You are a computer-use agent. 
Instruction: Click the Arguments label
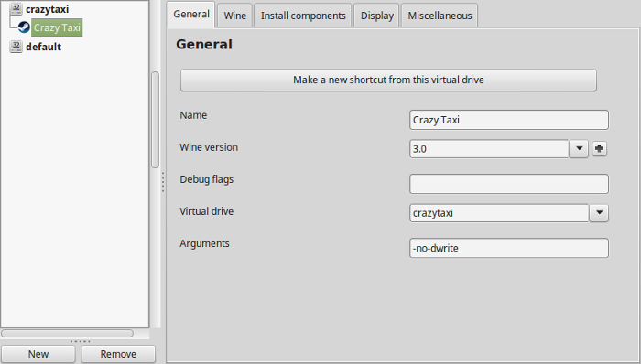tap(204, 243)
